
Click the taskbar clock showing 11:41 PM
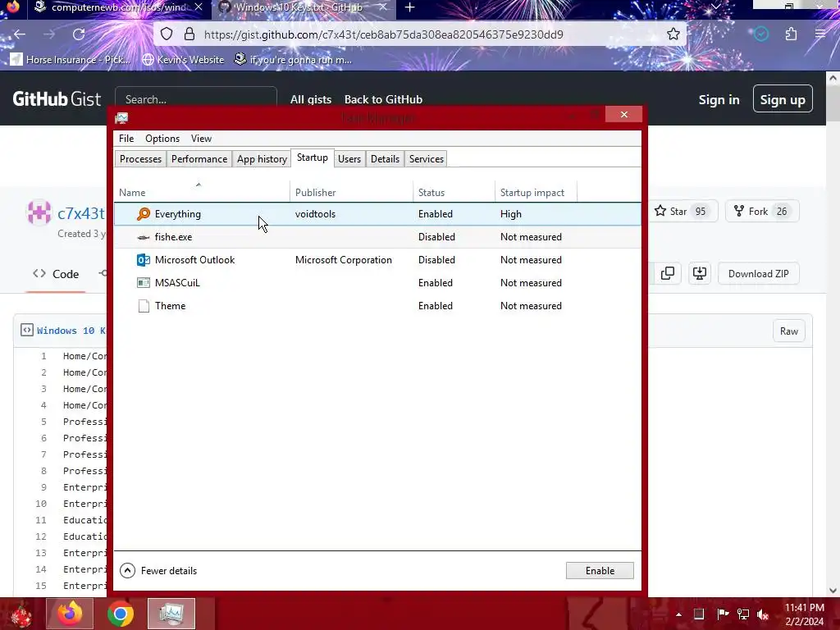click(804, 614)
